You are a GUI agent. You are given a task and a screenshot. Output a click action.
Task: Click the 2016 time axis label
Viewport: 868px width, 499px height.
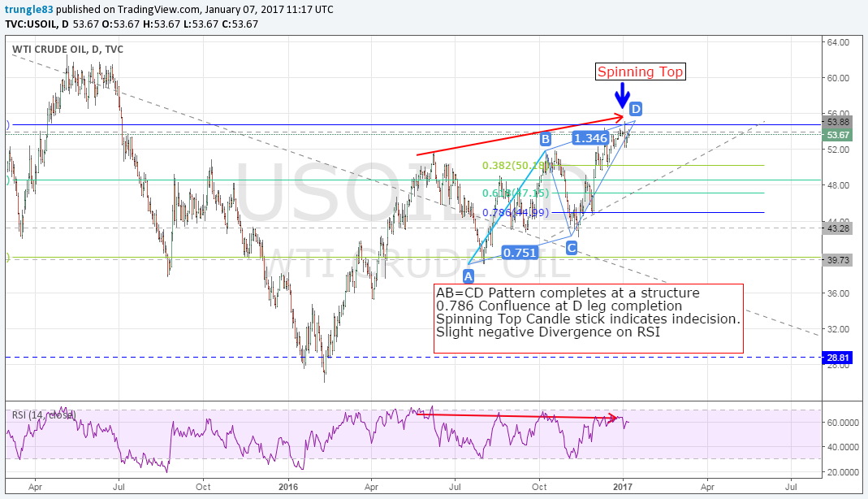(x=288, y=487)
